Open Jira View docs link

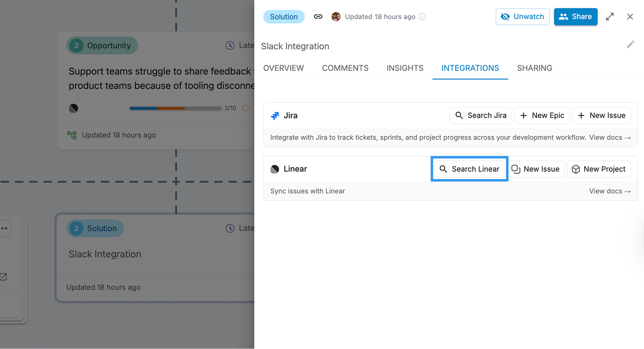(x=610, y=138)
